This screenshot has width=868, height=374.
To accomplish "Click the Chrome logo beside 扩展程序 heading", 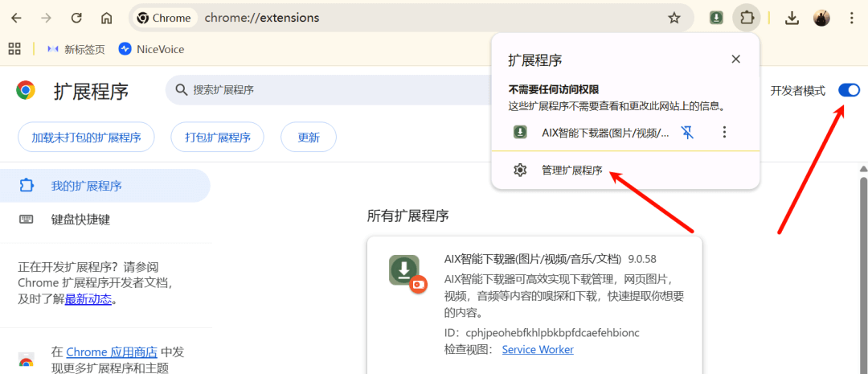I will tap(26, 90).
